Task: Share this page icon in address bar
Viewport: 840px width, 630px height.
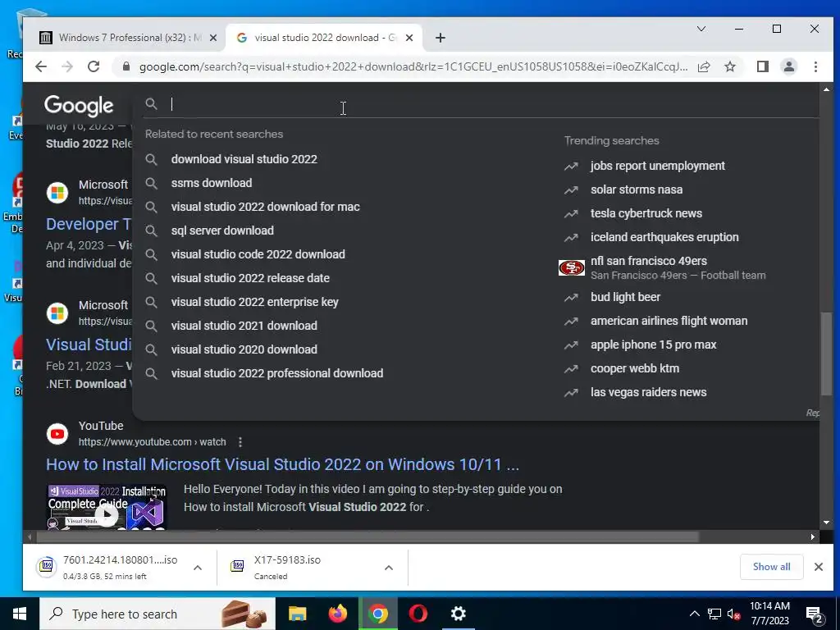Action: pos(703,66)
